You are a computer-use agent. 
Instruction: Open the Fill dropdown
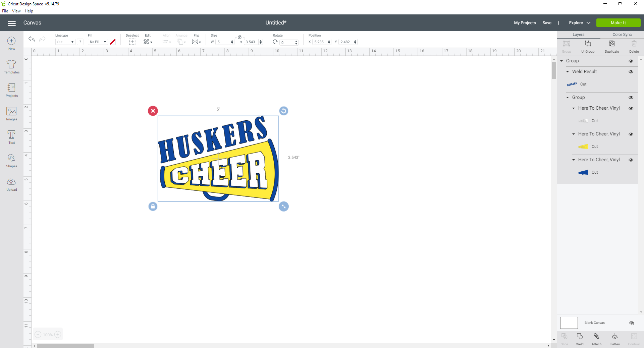[x=98, y=42]
